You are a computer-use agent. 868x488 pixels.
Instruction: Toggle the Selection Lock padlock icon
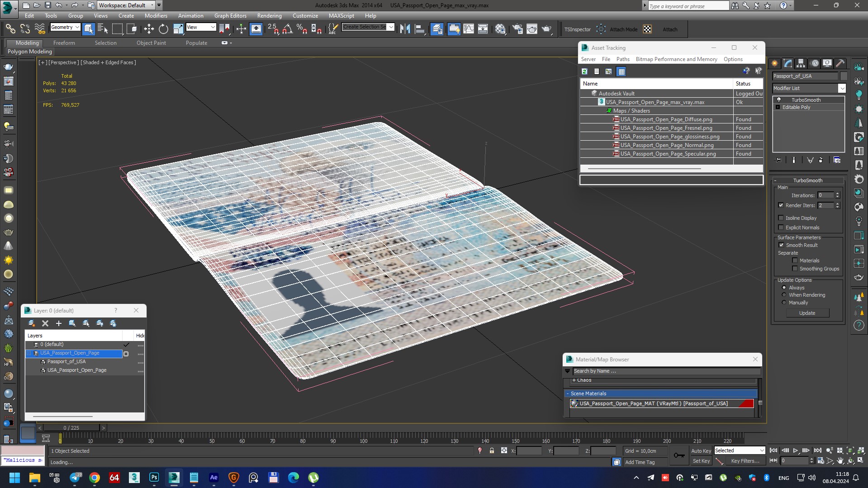click(x=492, y=451)
